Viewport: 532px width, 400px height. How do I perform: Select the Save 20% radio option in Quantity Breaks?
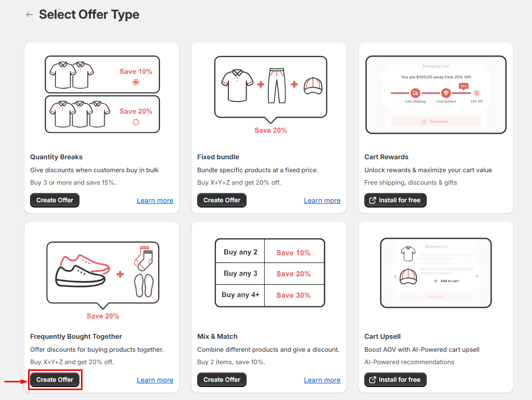(x=136, y=122)
